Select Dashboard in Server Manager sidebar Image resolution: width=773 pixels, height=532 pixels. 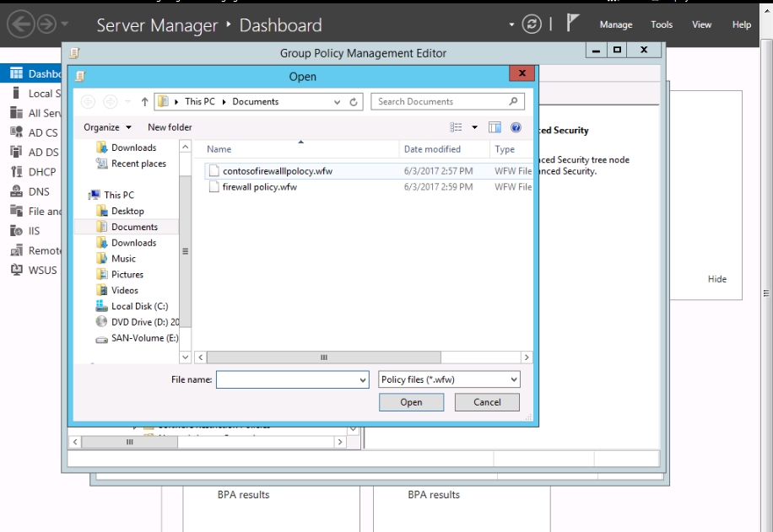[x=31, y=74]
